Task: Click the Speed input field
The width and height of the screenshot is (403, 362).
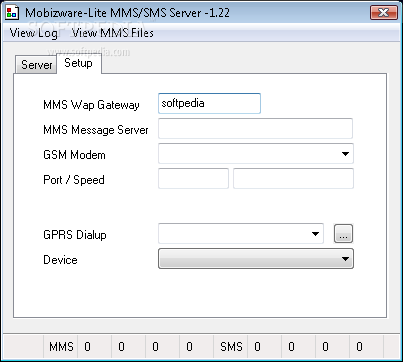Action: coord(293,178)
